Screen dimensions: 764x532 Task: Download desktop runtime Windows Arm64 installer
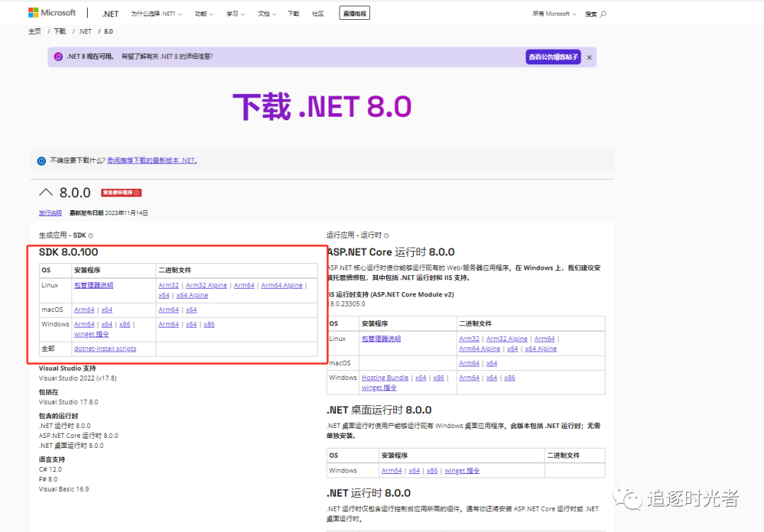(392, 470)
